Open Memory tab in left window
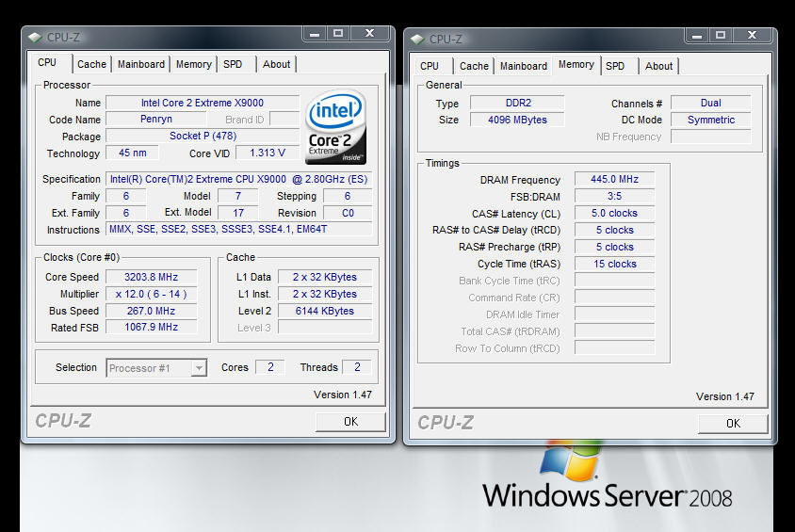795x532 pixels. coord(194,64)
